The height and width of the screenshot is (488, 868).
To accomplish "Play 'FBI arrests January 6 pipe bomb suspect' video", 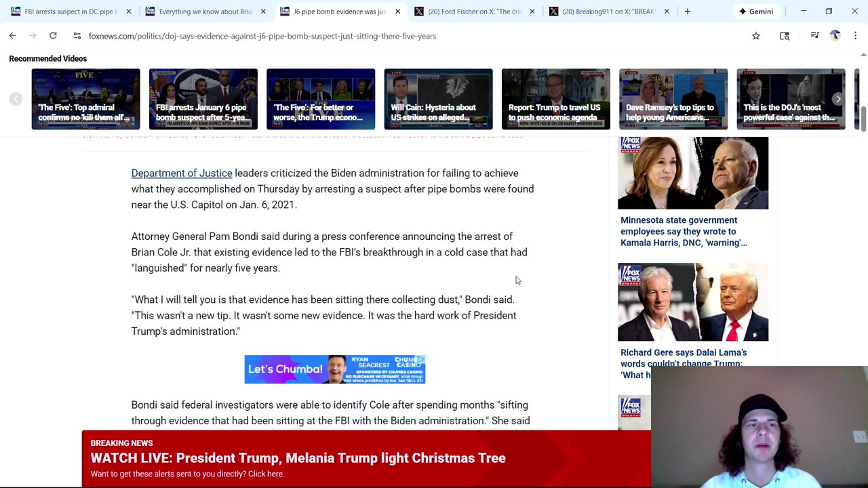I will tap(203, 99).
